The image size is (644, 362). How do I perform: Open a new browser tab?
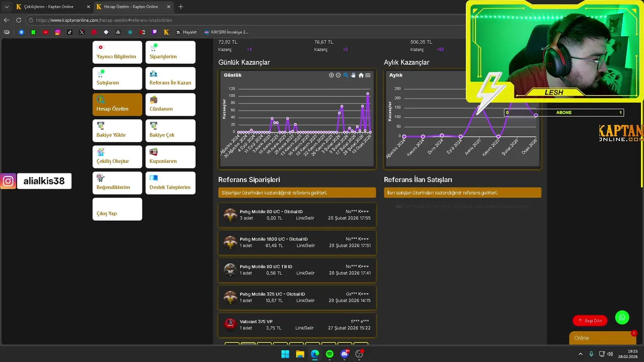click(181, 7)
